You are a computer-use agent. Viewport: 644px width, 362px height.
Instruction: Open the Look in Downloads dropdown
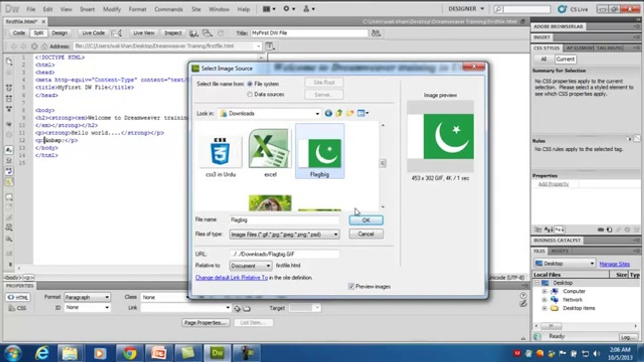click(270, 113)
